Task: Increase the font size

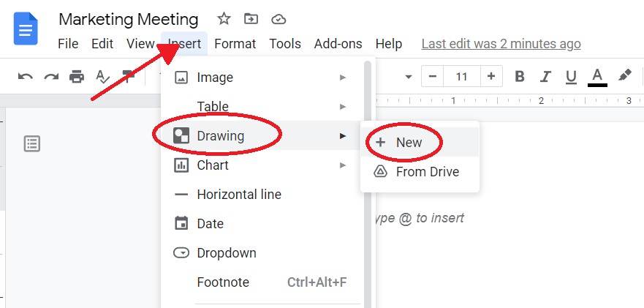Action: [491, 77]
